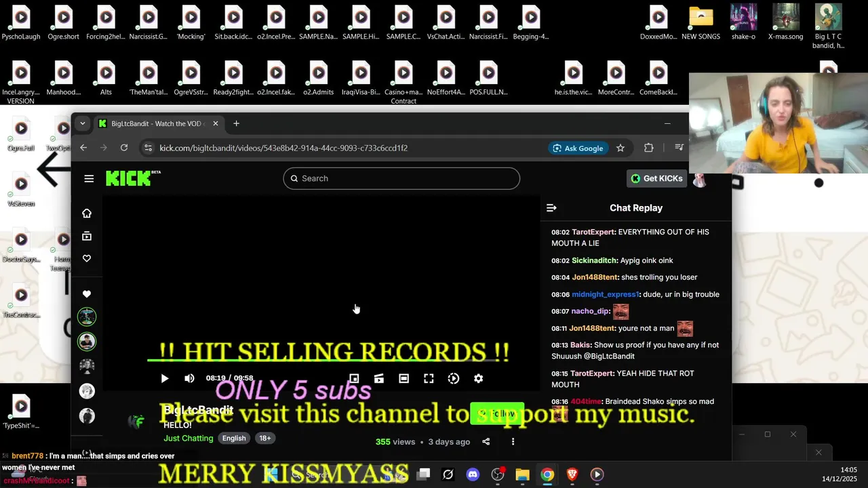Viewport: 868px width, 488px height.
Task: Click the Brave browser taskbar icon
Action: pos(572,474)
